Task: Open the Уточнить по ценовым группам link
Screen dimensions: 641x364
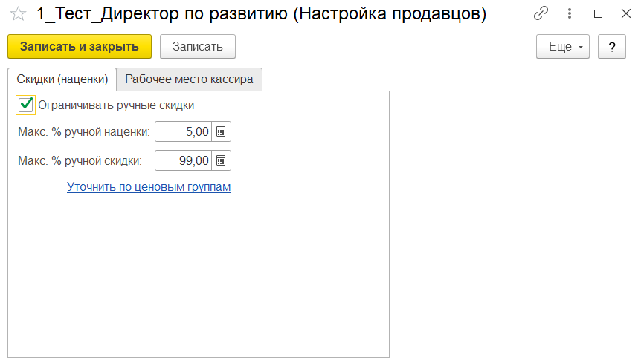Action: [149, 187]
